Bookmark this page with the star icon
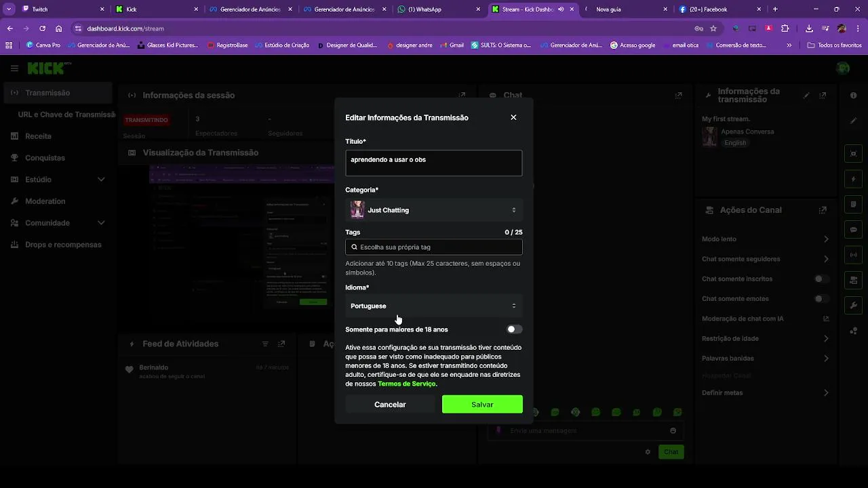 click(713, 28)
